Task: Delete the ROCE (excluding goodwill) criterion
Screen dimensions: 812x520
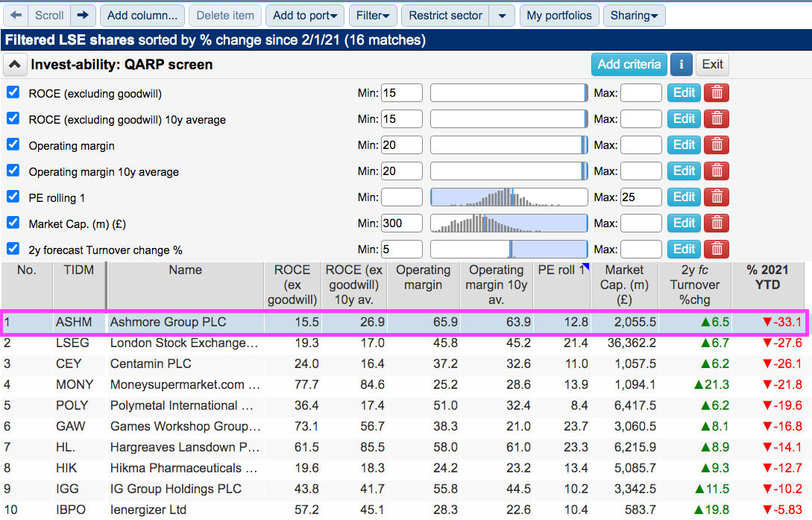Action: tap(717, 93)
